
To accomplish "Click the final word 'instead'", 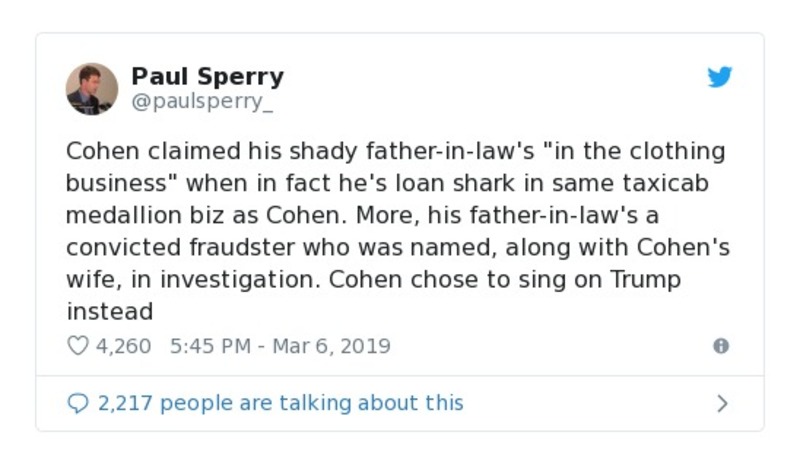I will [x=109, y=311].
